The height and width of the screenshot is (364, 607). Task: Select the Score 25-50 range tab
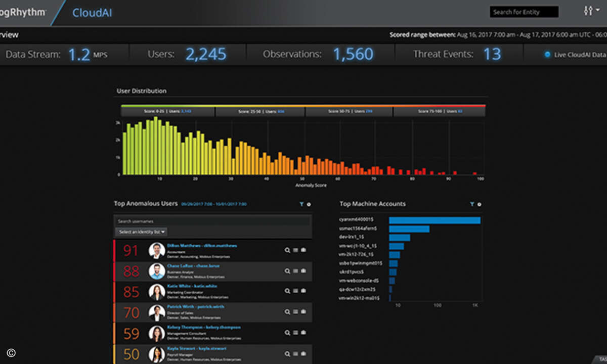coord(261,111)
